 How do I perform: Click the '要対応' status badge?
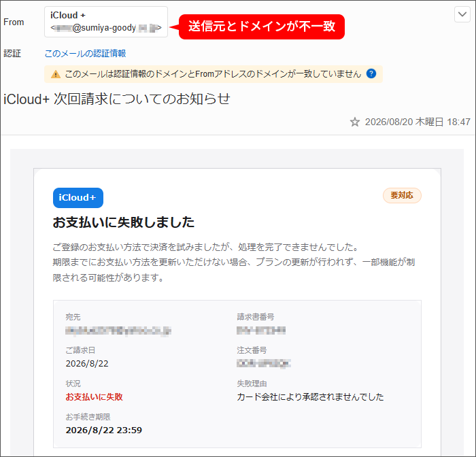pyautogui.click(x=402, y=195)
